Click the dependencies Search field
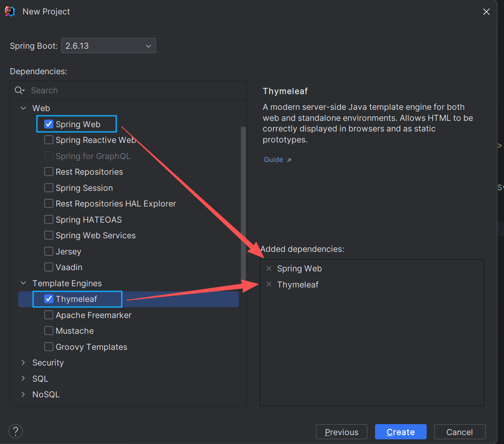 point(128,90)
